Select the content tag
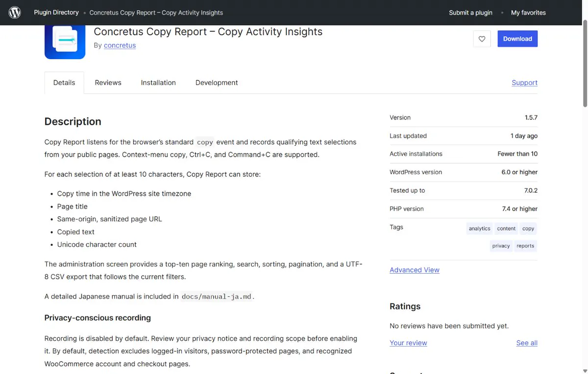This screenshot has height=374, width=588. 506,229
